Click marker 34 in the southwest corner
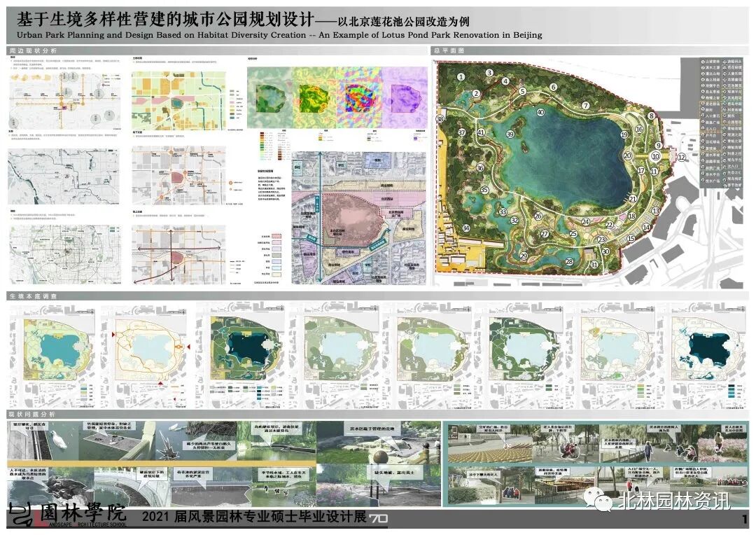The image size is (756, 535). click(x=466, y=228)
